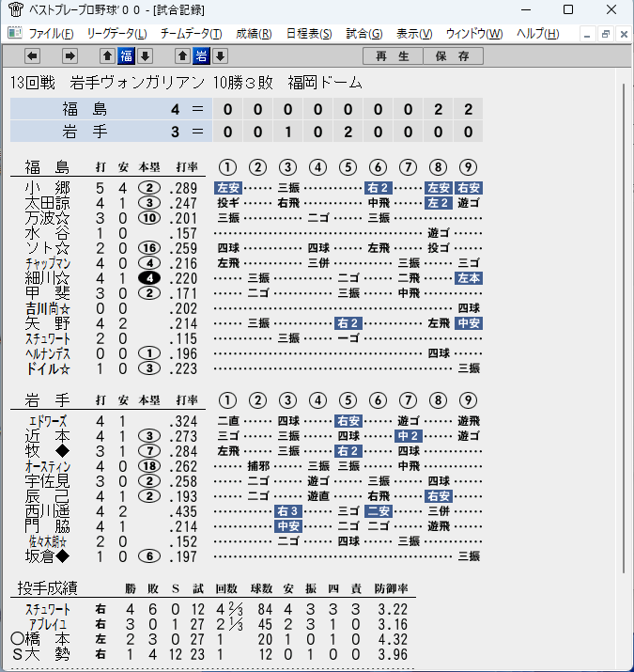Open the リーグデータ(L) menu
634x672 pixels.
point(117,34)
